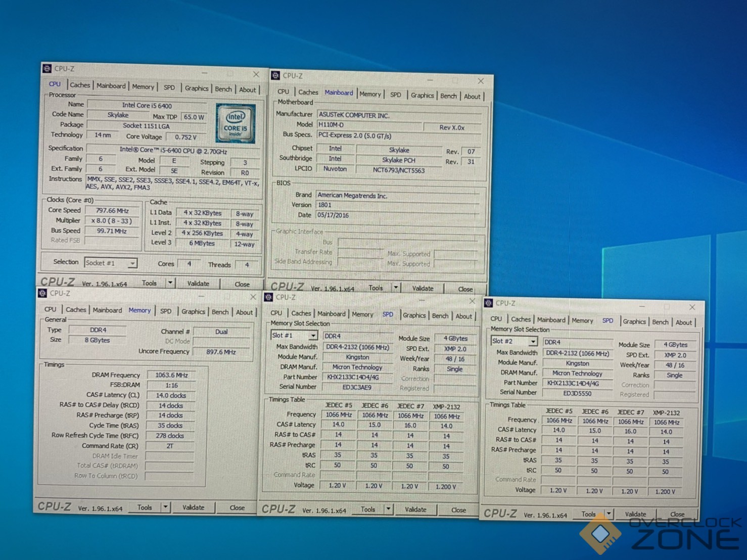This screenshot has height=560, width=747.
Task: Open Graphics tab in the Motherboard window
Action: (x=422, y=95)
